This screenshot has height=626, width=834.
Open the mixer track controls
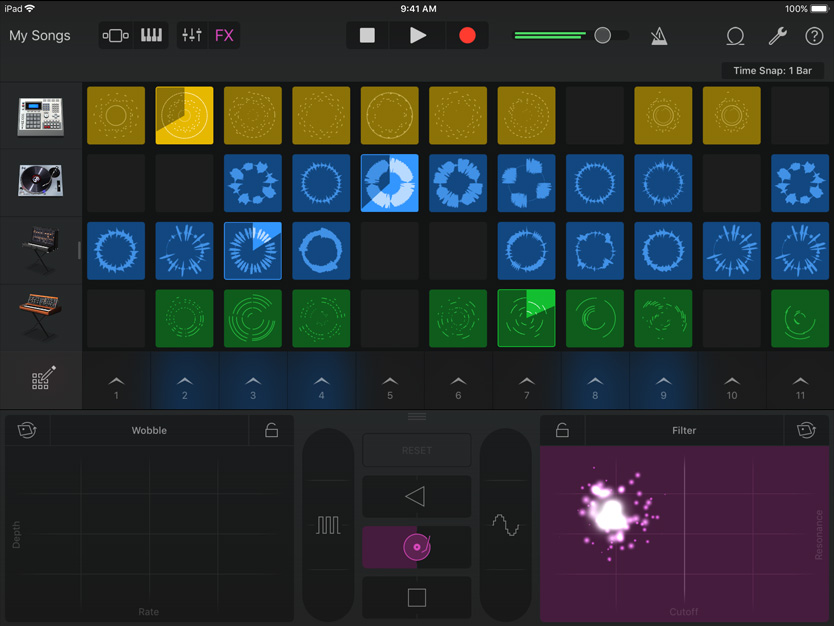[x=192, y=36]
